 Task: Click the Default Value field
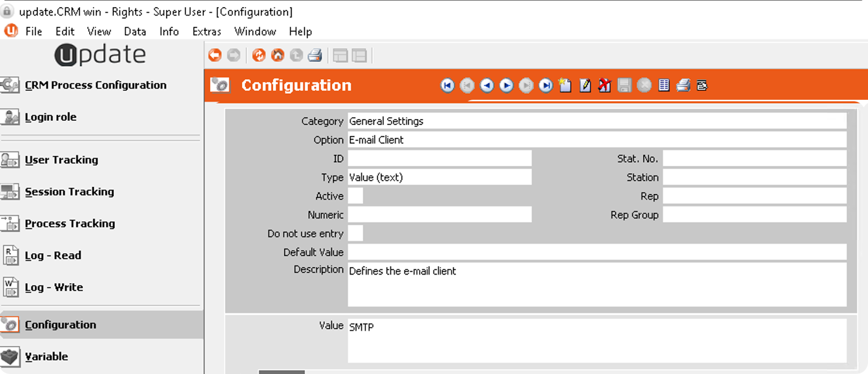coord(597,252)
